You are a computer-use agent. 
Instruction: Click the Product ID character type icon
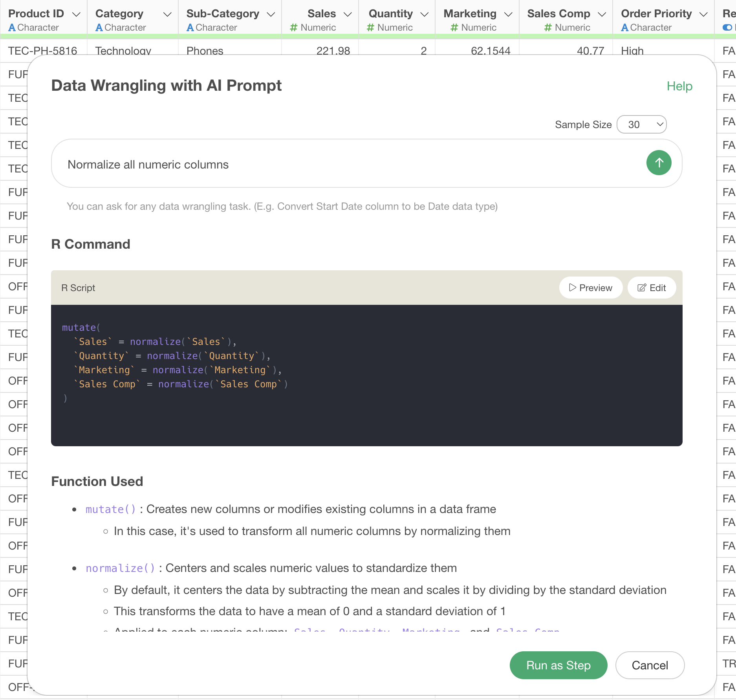(12, 27)
